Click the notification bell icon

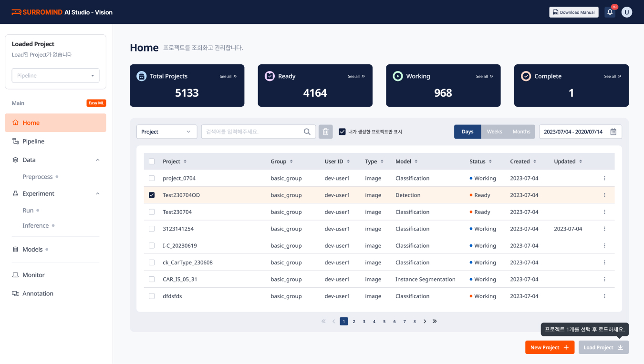coord(610,12)
